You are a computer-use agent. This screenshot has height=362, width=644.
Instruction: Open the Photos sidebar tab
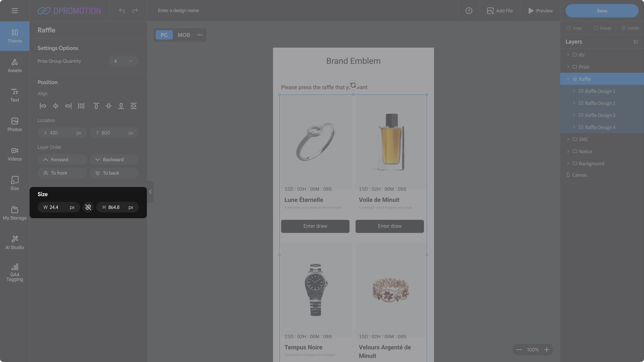pyautogui.click(x=14, y=124)
